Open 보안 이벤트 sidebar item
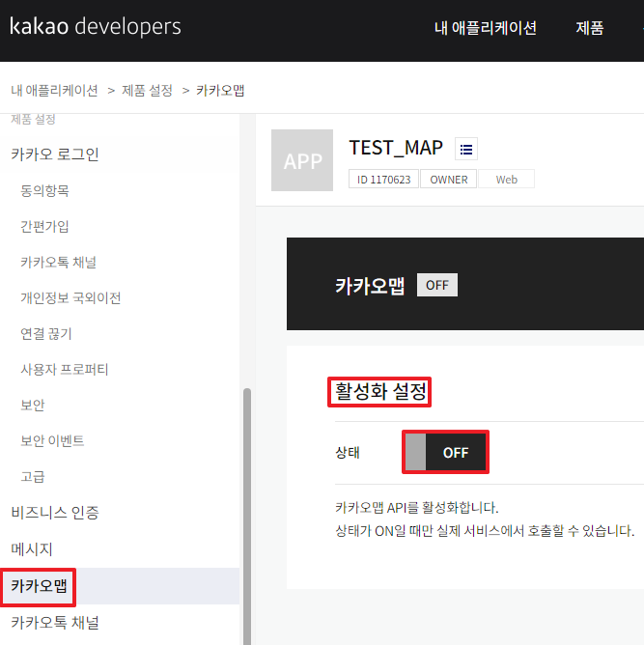The width and height of the screenshot is (644, 645). [52, 441]
